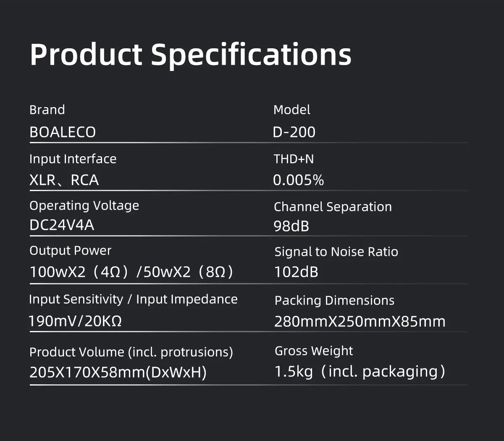Click the 280mmX250mmX85mm packing dimensions value

point(360,322)
